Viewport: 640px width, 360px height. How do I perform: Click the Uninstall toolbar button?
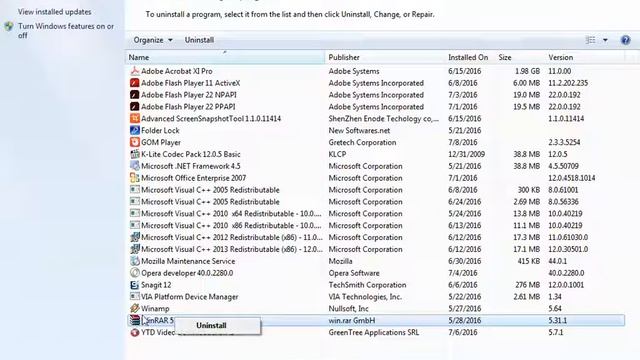(x=199, y=40)
